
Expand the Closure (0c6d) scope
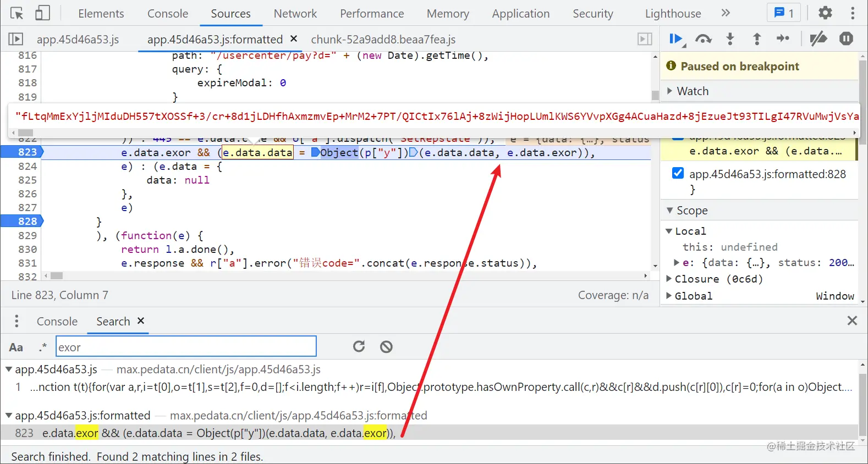(669, 279)
